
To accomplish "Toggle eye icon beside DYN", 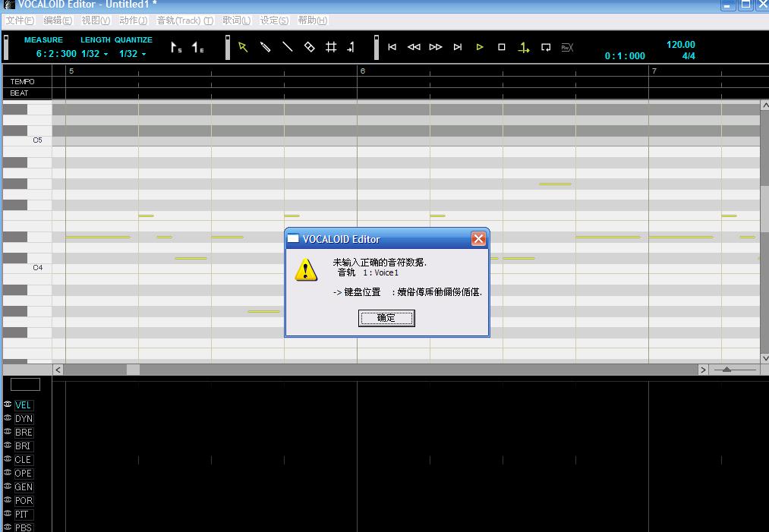I will click(8, 417).
